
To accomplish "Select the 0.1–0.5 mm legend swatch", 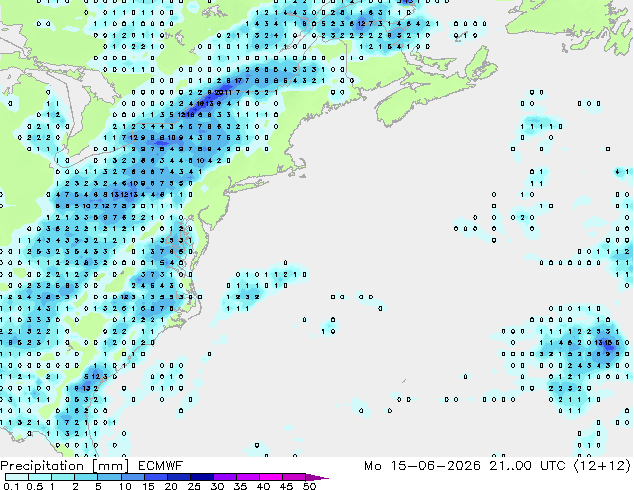I will click(x=17, y=477).
